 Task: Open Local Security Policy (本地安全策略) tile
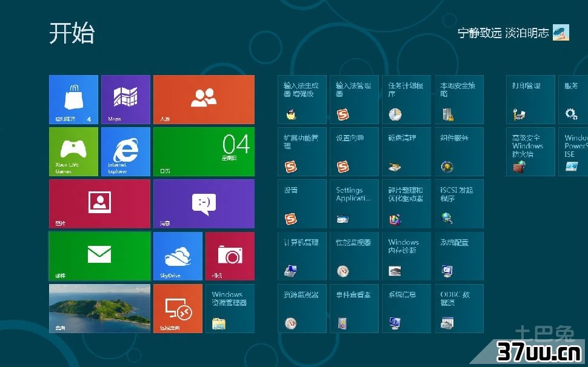tap(459, 99)
